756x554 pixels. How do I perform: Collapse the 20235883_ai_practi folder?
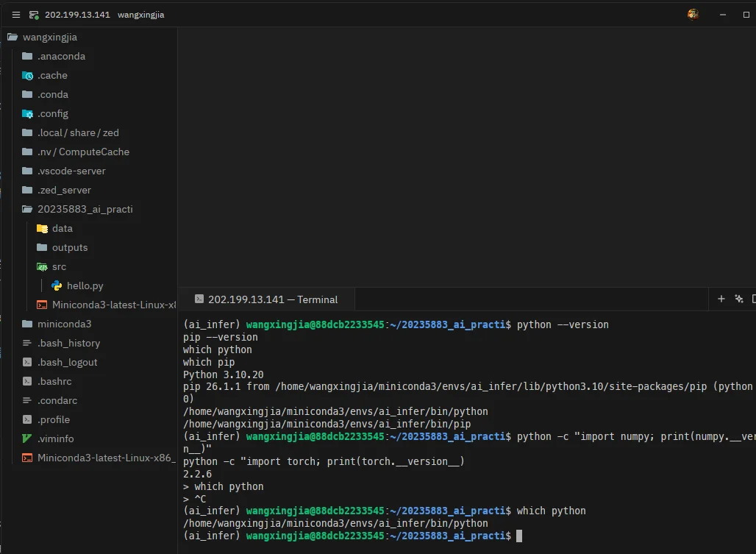point(85,209)
